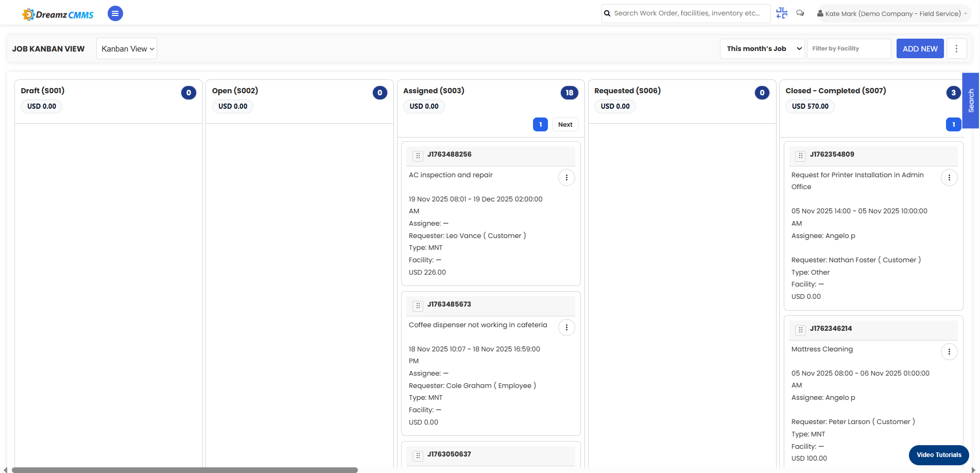Click Request for Printer Installation title

tap(857, 181)
